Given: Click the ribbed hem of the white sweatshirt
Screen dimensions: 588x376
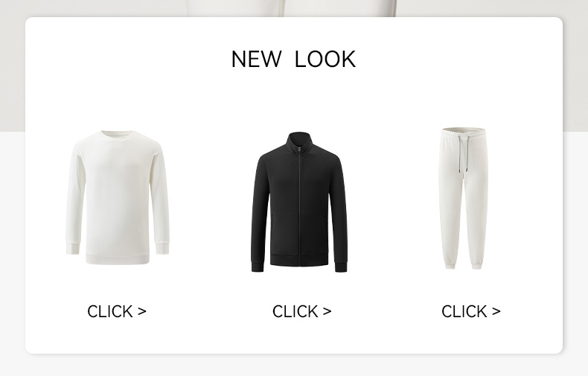Looking at the screenshot, I should [x=118, y=259].
